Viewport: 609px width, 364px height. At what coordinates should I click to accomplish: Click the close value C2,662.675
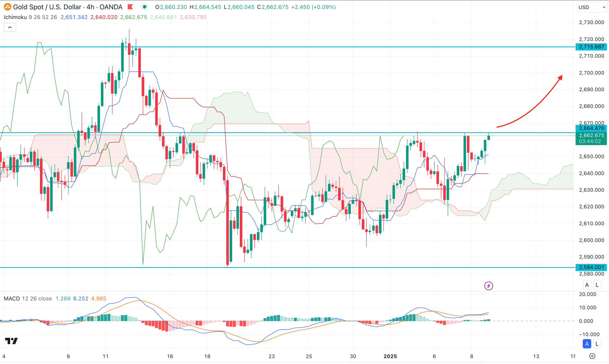click(273, 7)
